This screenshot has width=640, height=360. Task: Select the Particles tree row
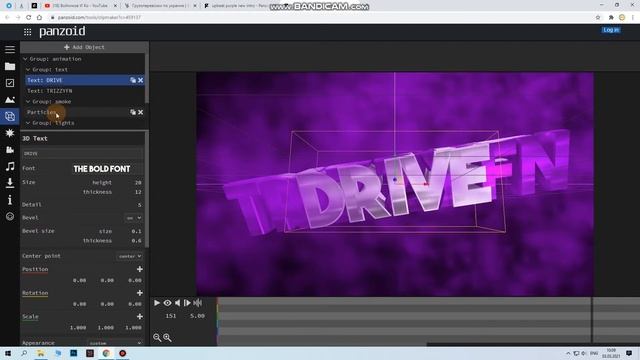[x=84, y=112]
